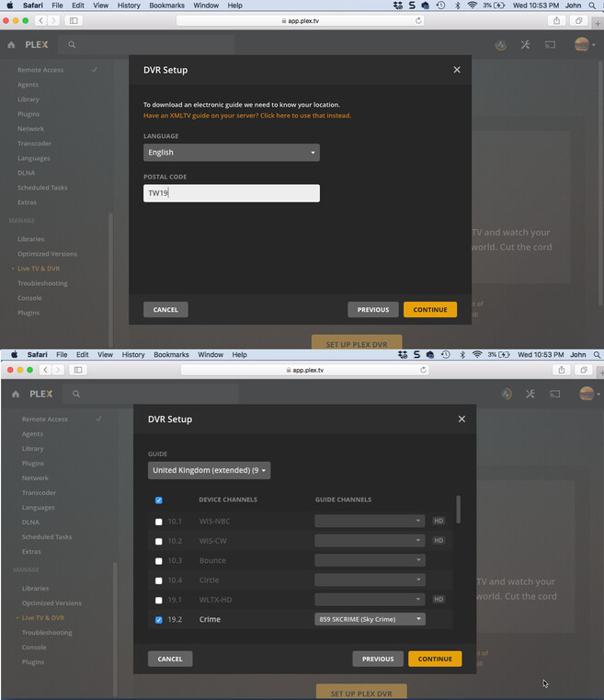Uncheck channel 19.2 Crime checkbox

click(158, 620)
